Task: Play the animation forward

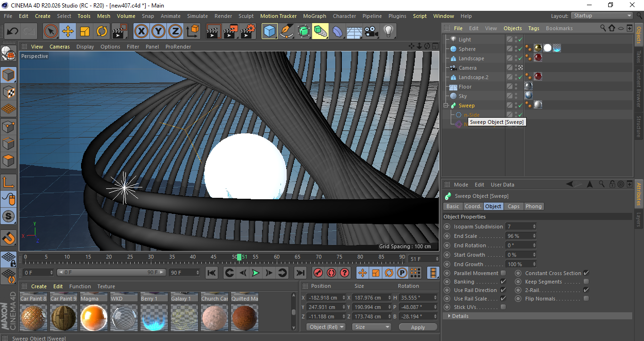Action: (256, 273)
